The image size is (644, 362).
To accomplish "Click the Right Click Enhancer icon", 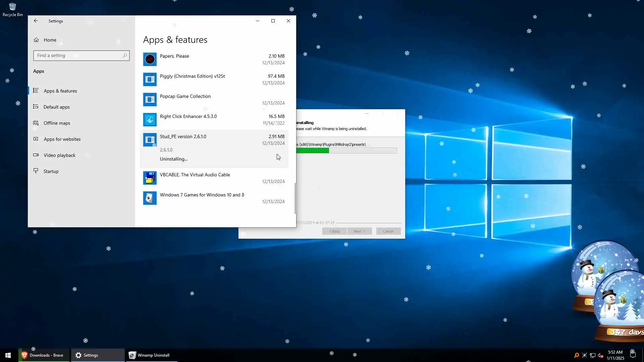I will [150, 120].
